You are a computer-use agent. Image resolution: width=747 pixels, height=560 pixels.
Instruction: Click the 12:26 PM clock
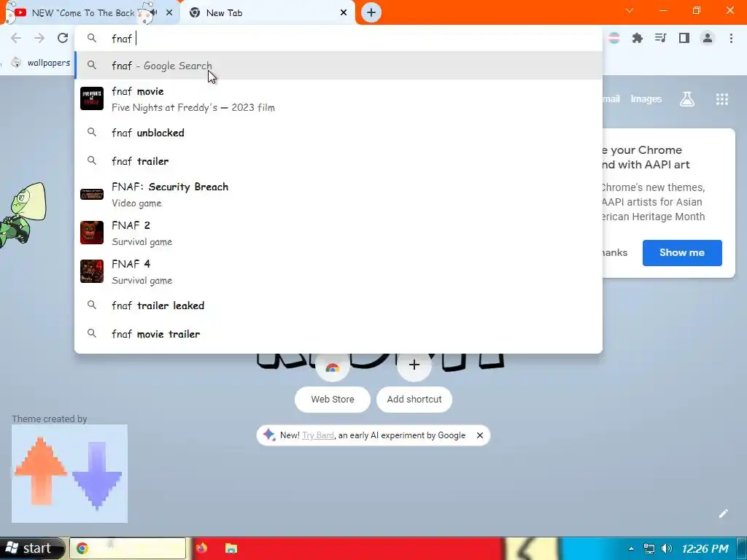(x=705, y=548)
